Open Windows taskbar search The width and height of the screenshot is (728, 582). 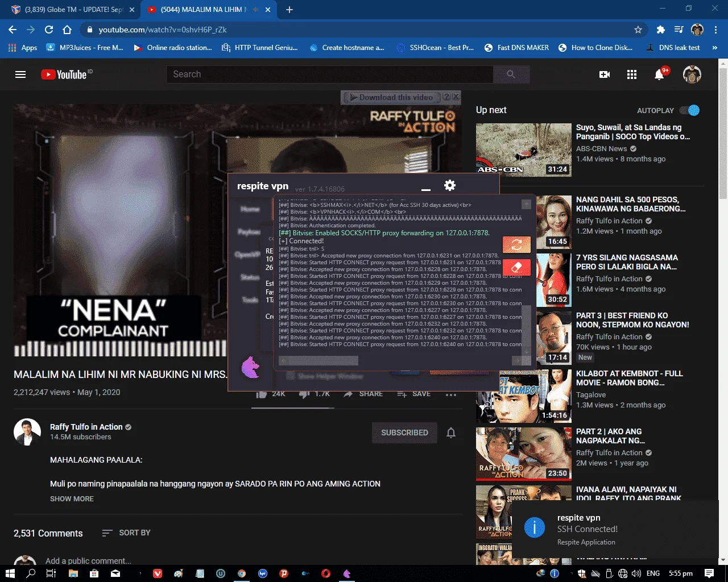point(31,573)
